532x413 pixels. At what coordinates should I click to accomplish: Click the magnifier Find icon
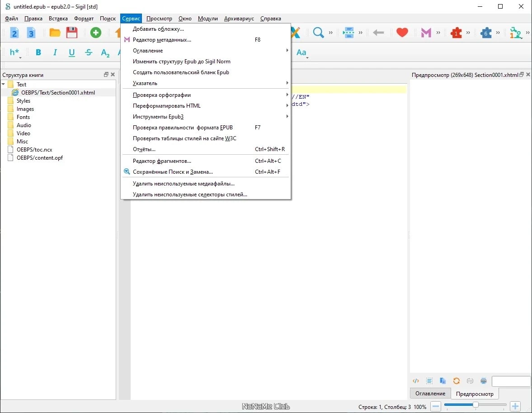point(318,33)
